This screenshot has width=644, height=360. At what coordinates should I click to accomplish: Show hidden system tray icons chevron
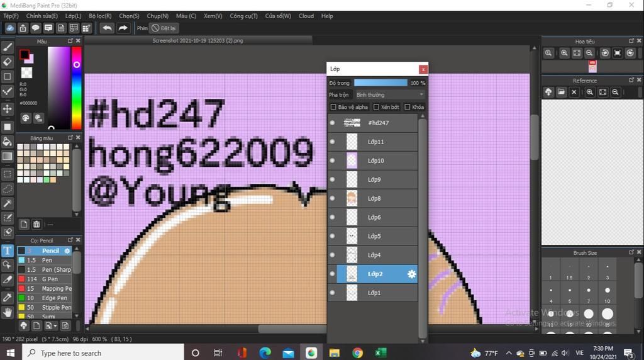coord(508,353)
